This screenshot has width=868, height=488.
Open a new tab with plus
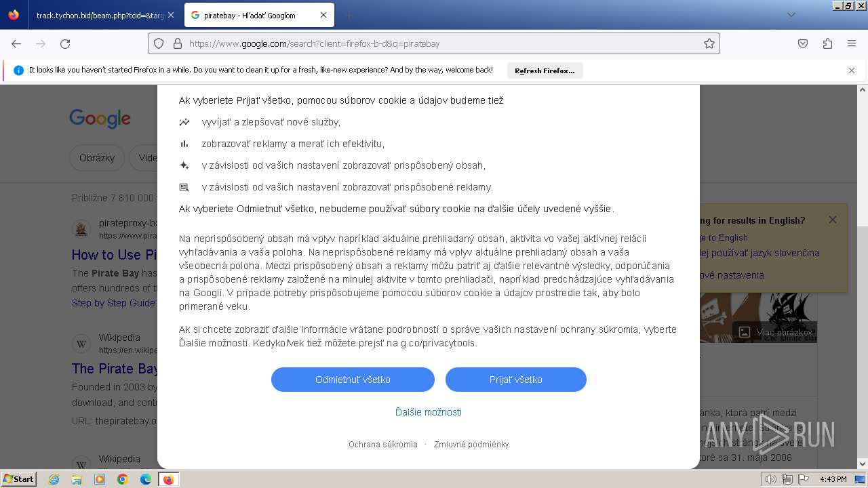[349, 15]
